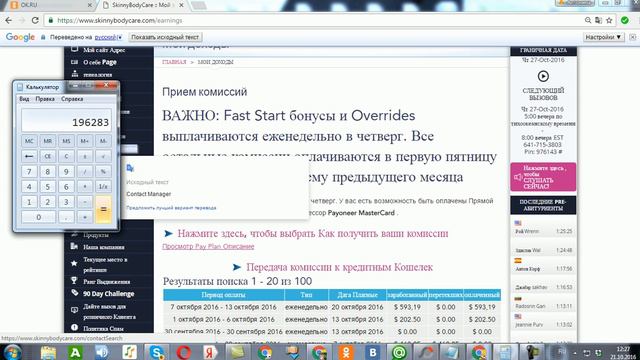Screen dimensions: 640x360
Task: Open Дайте вызов для розничного Клиента sidebar item
Action: (109, 311)
